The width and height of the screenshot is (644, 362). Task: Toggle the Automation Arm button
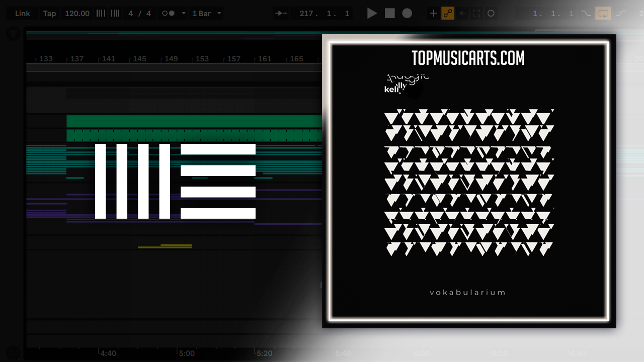pyautogui.click(x=448, y=14)
